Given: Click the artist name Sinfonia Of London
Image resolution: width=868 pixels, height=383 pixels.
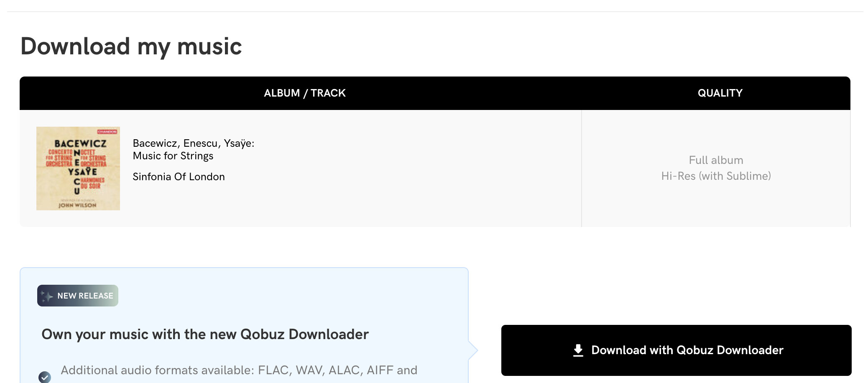Looking at the screenshot, I should click(x=179, y=177).
